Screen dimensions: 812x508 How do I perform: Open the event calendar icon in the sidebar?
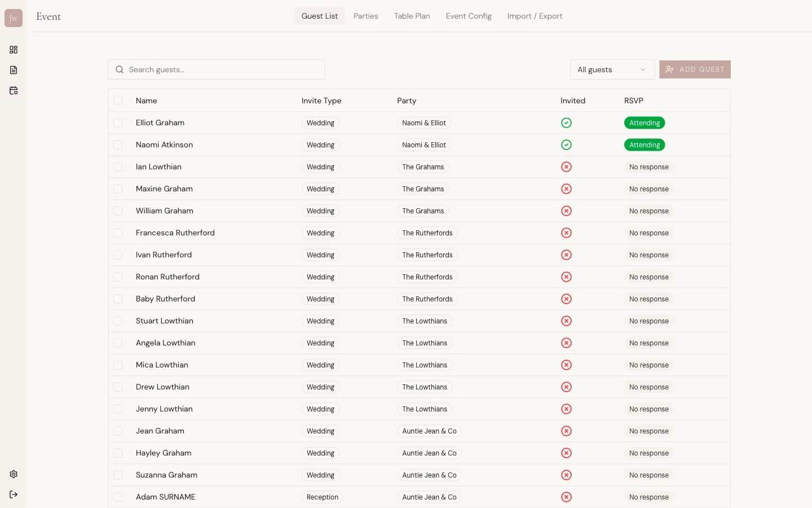(x=14, y=90)
